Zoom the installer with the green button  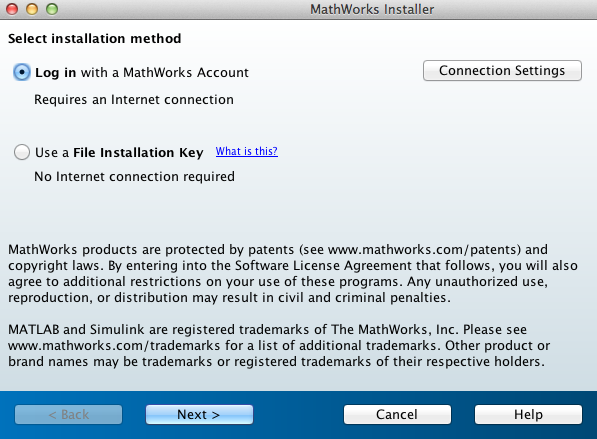(x=52, y=9)
